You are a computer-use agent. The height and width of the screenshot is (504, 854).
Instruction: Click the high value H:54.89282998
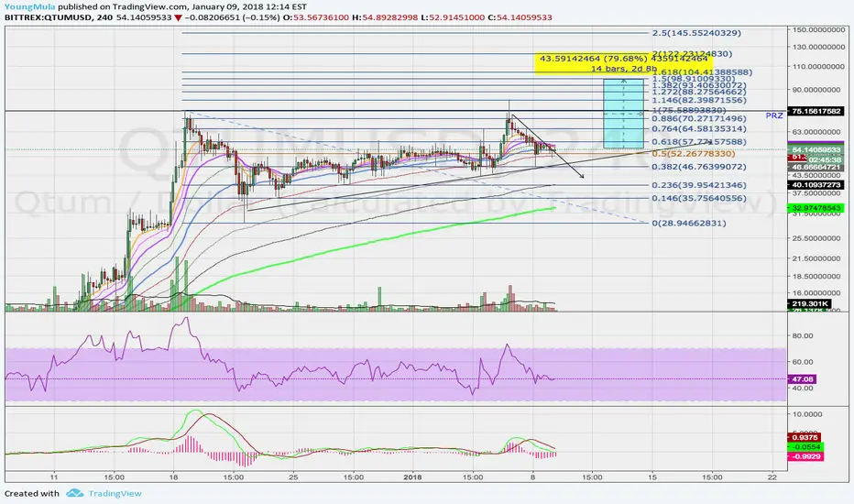tap(385, 17)
